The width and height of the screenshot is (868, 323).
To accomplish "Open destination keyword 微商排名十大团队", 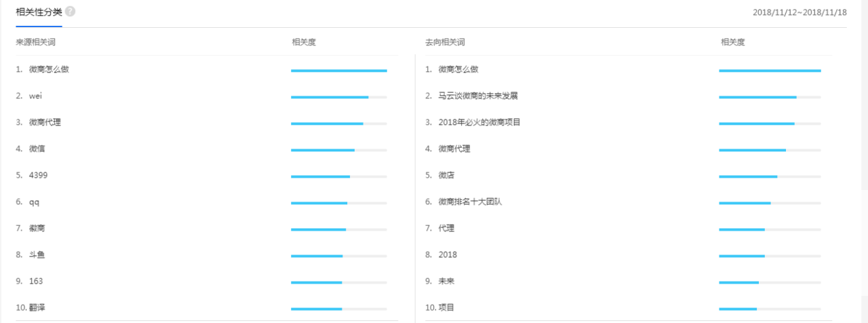I will [470, 202].
